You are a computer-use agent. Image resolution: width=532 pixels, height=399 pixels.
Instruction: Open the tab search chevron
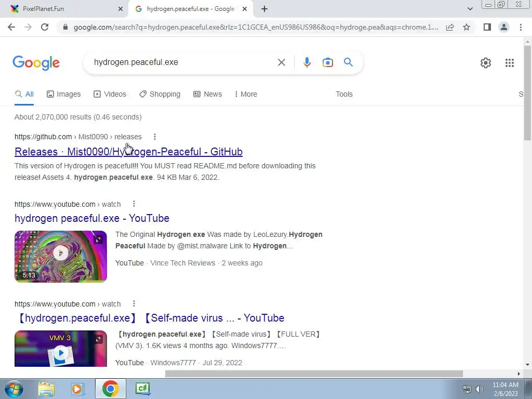[x=470, y=9]
